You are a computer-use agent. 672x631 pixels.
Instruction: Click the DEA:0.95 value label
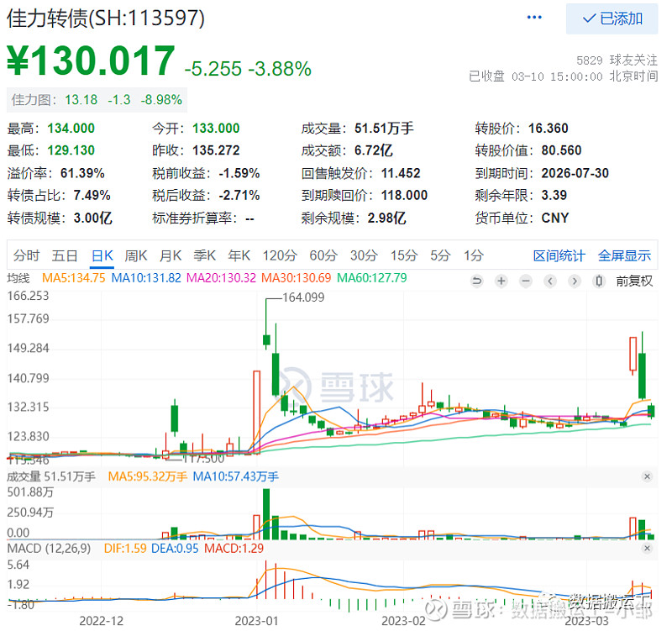175,549
